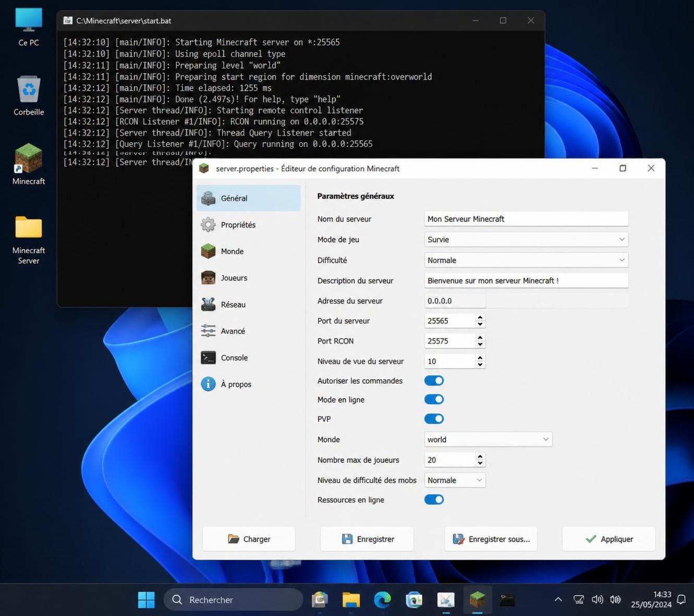The height and width of the screenshot is (616, 694).
Task: Open File Explorer from taskbar
Action: (x=351, y=600)
